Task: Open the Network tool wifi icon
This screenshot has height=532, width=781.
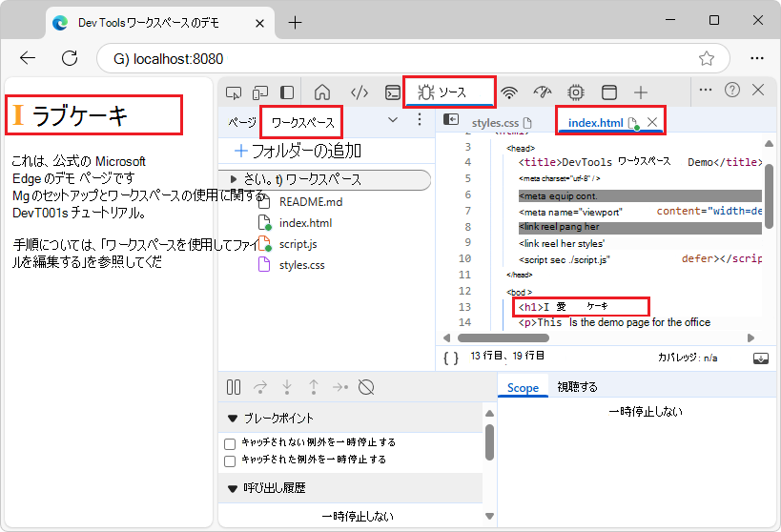Action: click(509, 92)
